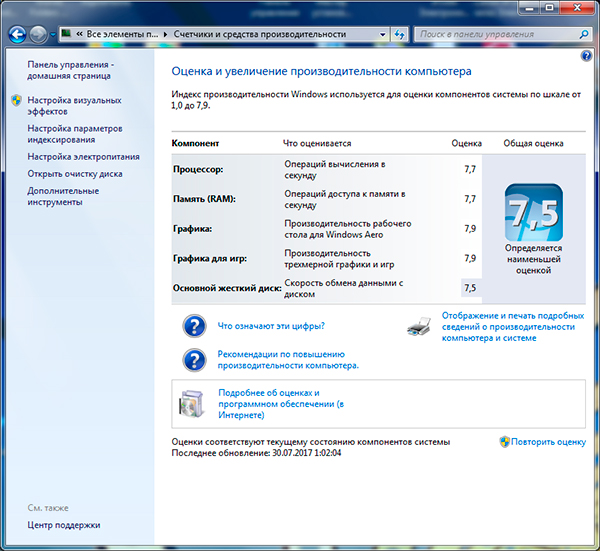The image size is (600, 551).
Task: Minimize the window
Action: (530, 7)
